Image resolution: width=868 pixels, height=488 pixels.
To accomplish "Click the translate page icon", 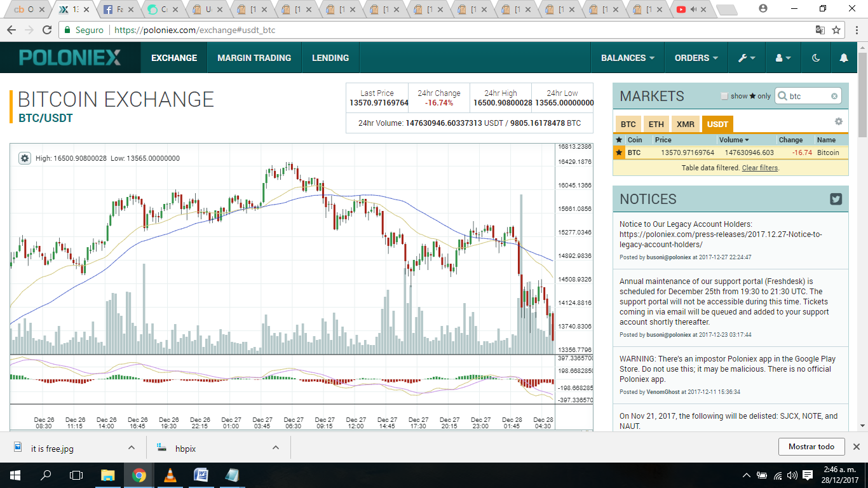I will (x=820, y=30).
